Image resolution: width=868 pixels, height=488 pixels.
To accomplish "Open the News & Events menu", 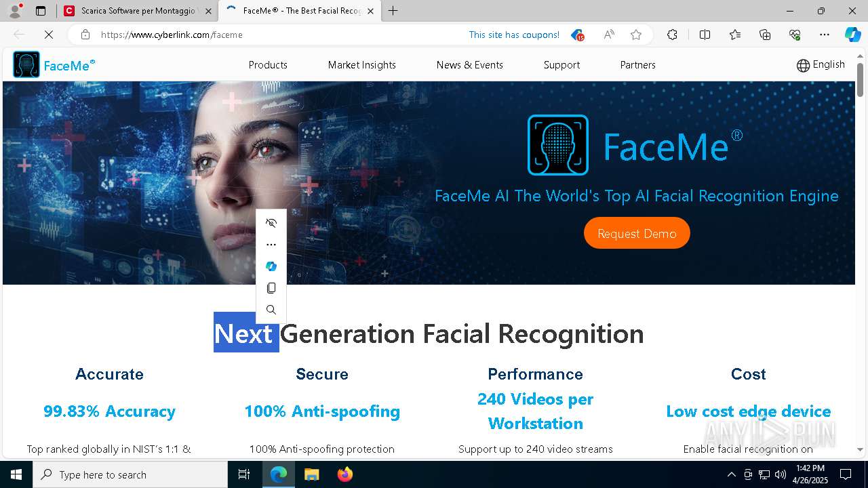I will [x=470, y=65].
